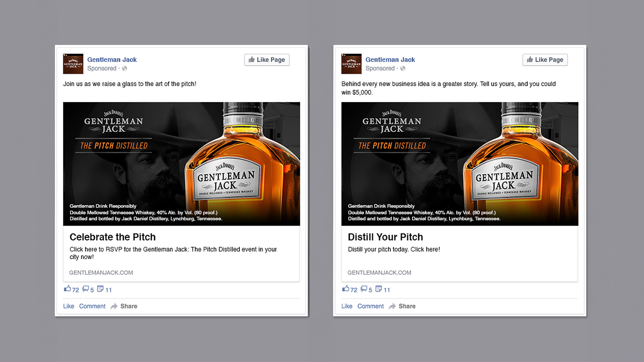Open the Distill Your Pitch ad image

460,164
